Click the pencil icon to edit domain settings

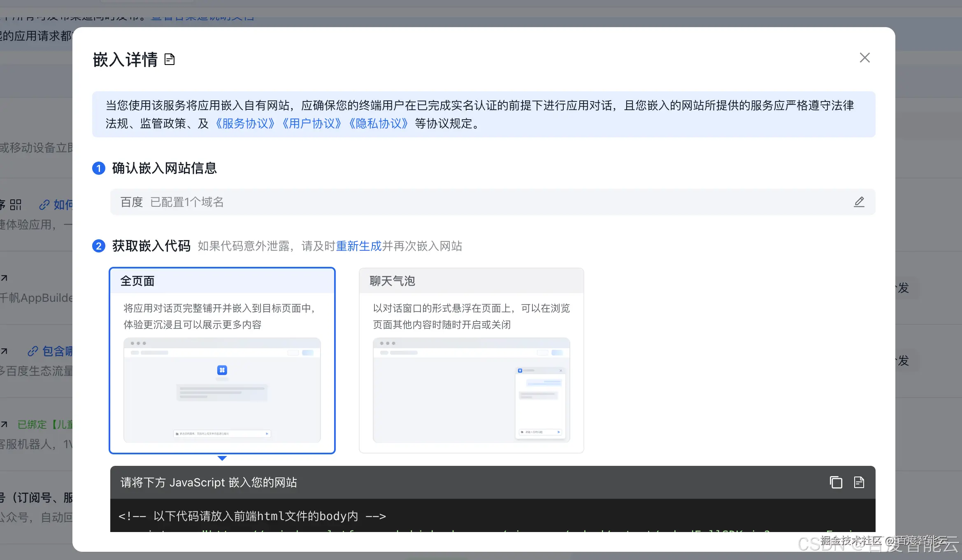click(859, 202)
